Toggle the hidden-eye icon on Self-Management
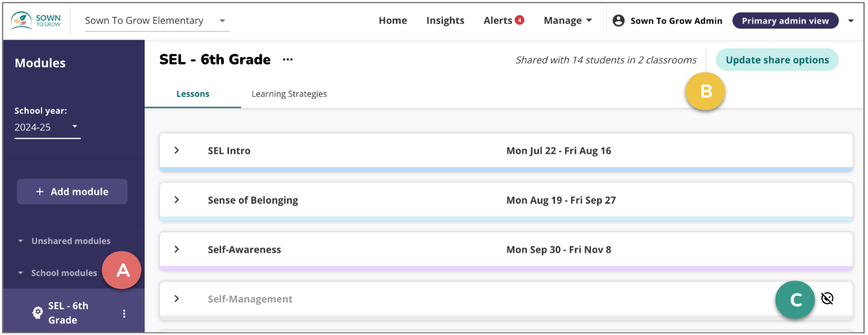 click(827, 299)
